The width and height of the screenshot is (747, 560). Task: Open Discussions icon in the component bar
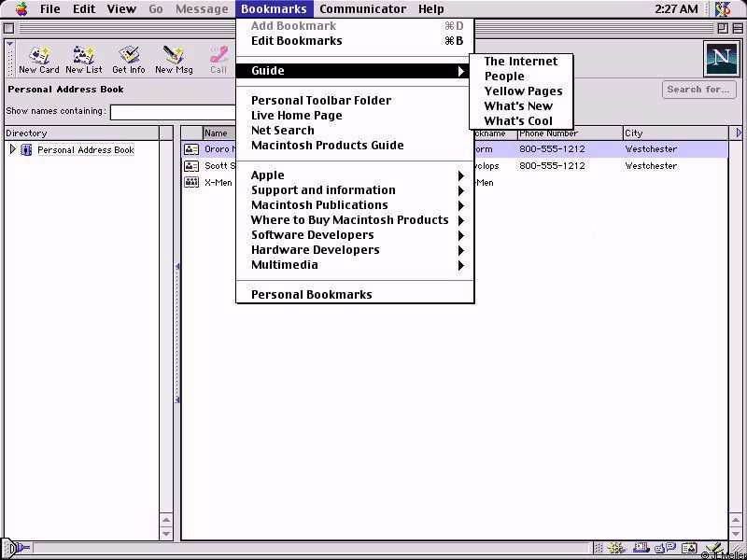coord(664,549)
